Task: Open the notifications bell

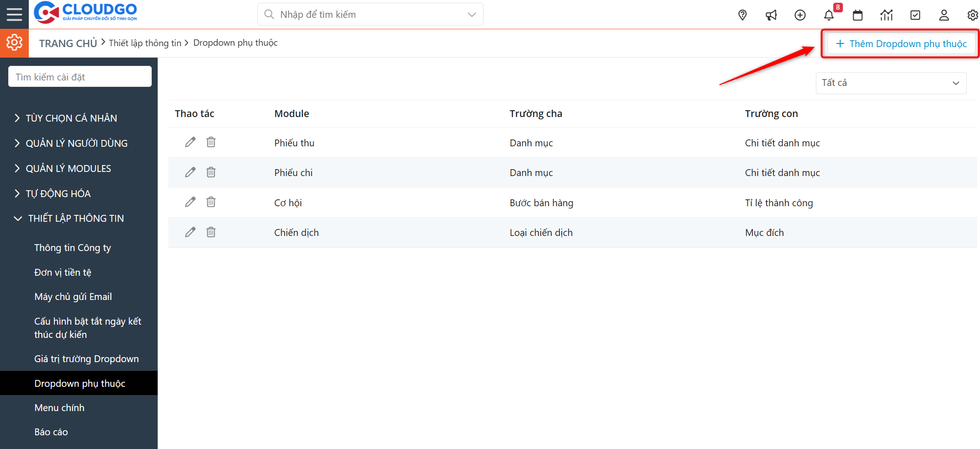Action: click(x=829, y=15)
